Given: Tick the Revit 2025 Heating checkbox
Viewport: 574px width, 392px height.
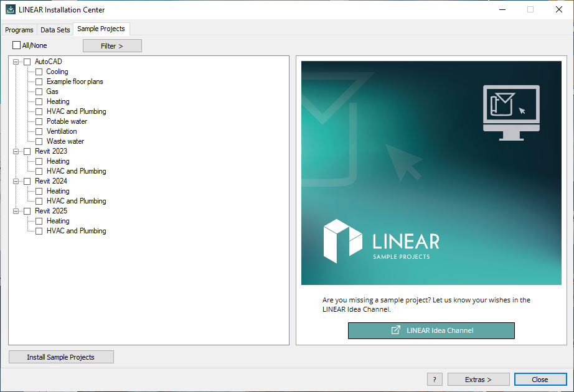Looking at the screenshot, I should coord(39,221).
